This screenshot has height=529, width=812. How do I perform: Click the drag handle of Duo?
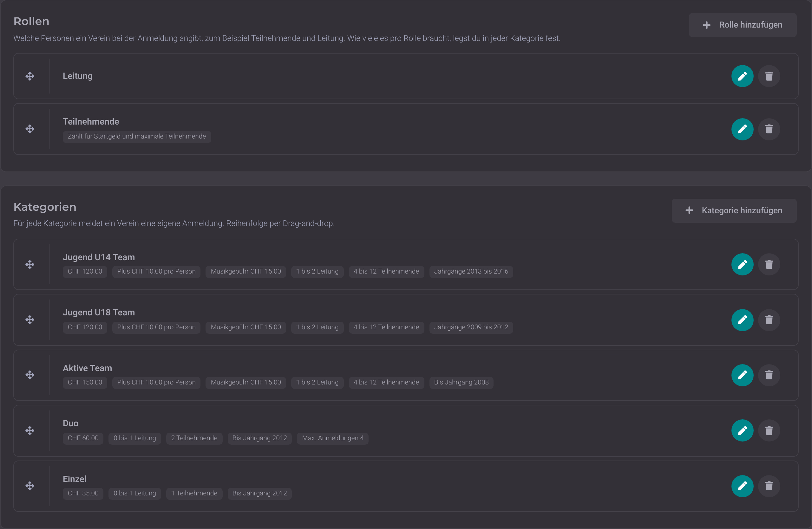[30, 430]
